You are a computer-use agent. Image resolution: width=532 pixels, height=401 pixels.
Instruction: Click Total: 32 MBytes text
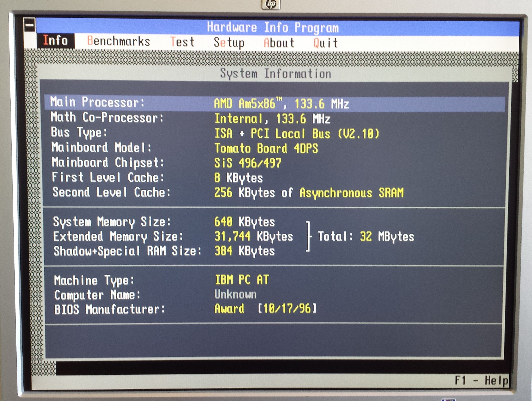coord(366,236)
